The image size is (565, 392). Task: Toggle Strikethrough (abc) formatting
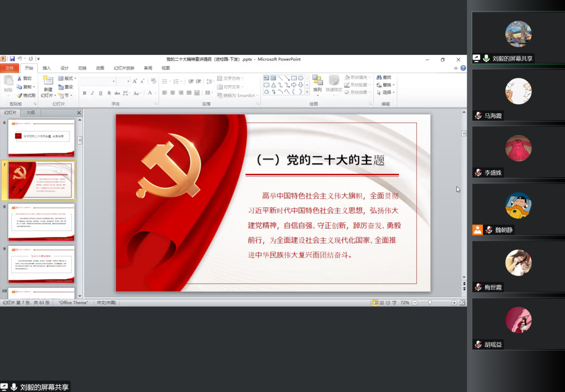[117, 93]
